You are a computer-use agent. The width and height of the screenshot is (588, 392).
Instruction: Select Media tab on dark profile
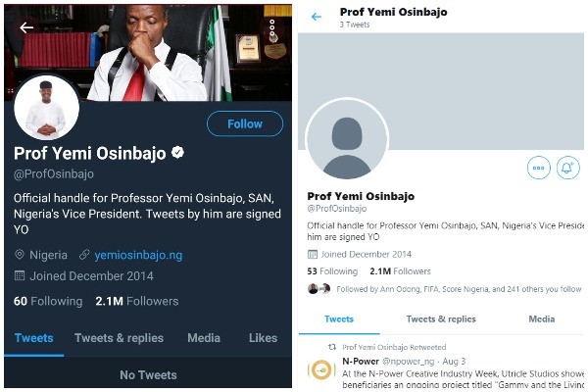pos(204,338)
